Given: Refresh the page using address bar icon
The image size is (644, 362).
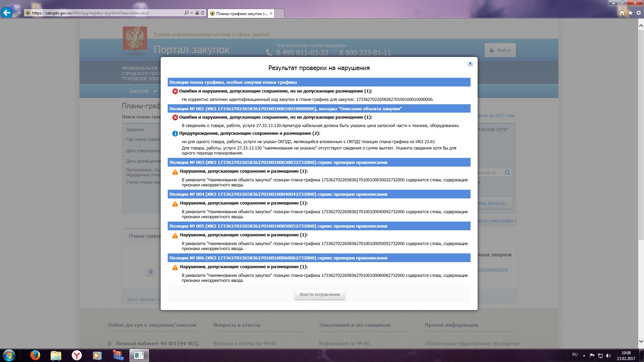Looking at the screenshot, I should [x=203, y=13].
